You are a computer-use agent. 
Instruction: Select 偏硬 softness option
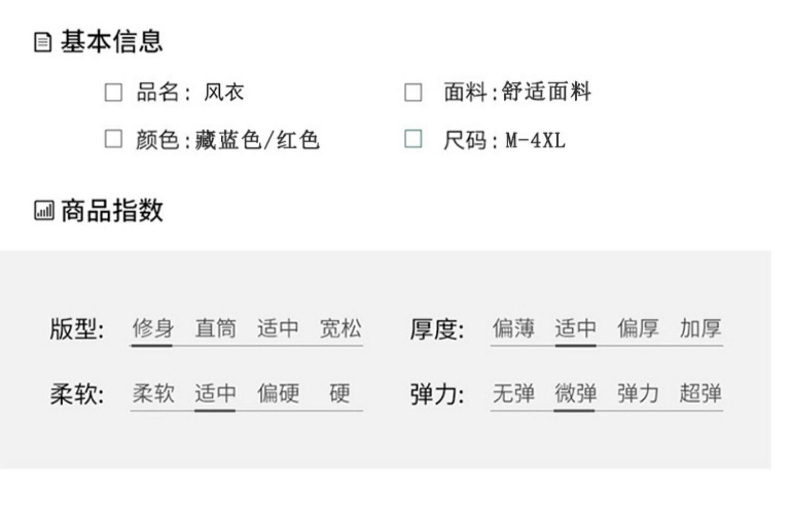(278, 394)
